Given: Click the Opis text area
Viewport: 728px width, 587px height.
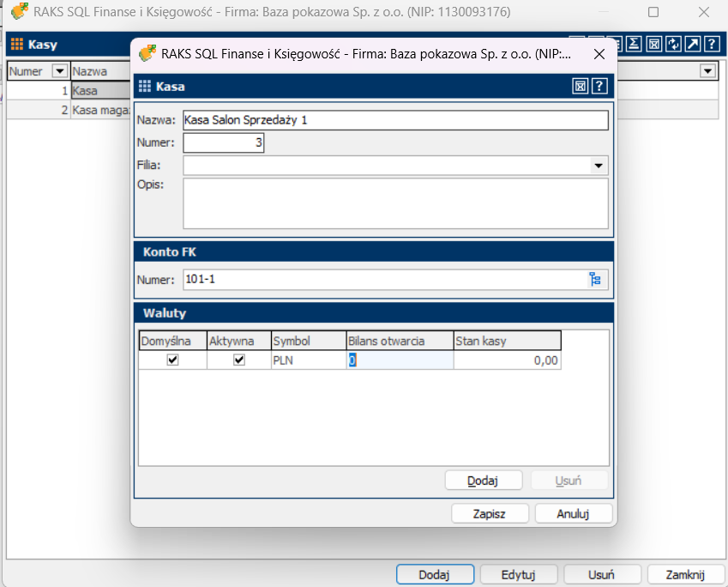Looking at the screenshot, I should pyautogui.click(x=395, y=203).
